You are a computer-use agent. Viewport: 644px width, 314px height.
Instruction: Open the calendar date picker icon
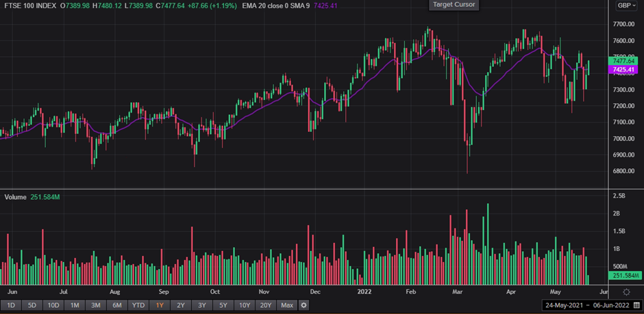click(636, 305)
